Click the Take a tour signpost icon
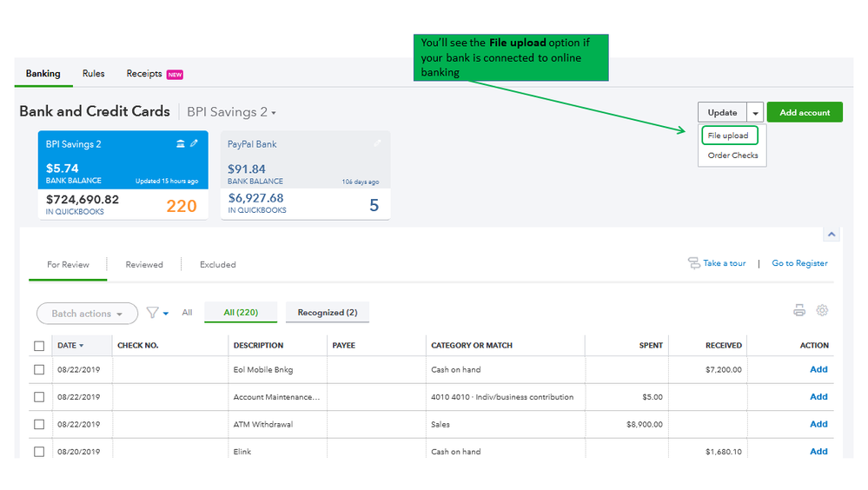 pyautogui.click(x=693, y=263)
